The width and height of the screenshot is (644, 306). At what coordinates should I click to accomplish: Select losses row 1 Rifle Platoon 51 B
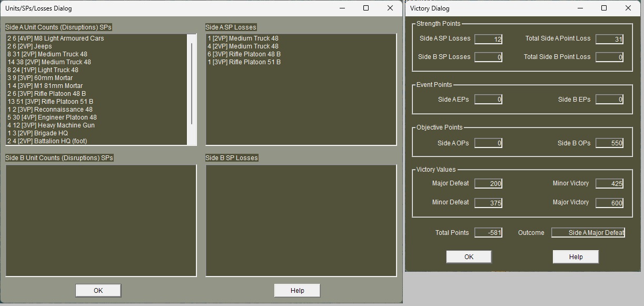301,62
